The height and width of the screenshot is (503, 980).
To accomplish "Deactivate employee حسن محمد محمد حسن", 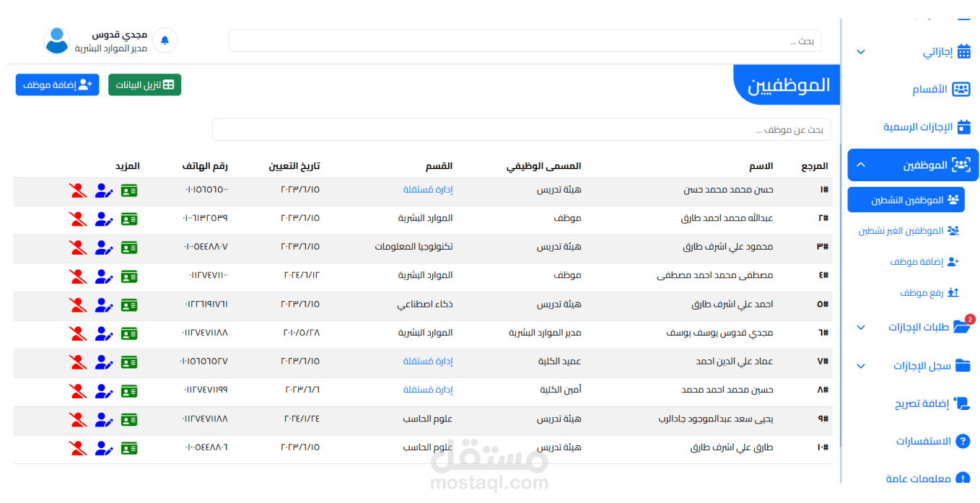I will point(78,191).
